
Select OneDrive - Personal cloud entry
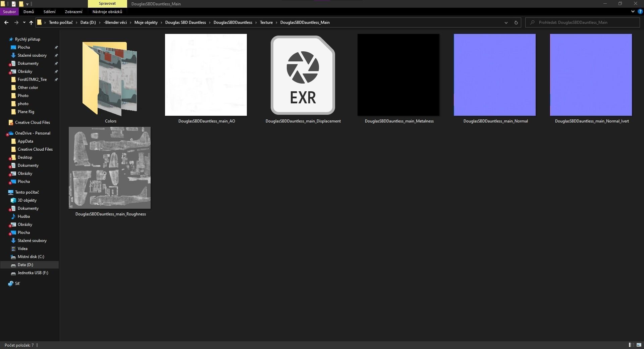pos(33,133)
